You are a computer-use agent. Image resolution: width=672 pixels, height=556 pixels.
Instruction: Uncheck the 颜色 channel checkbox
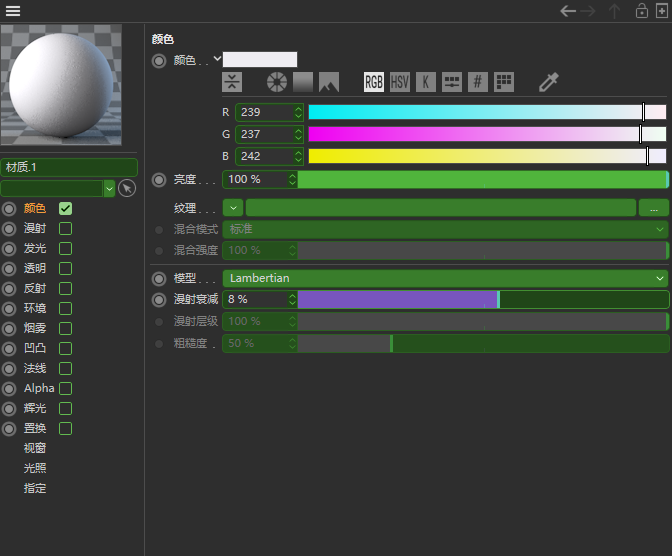(66, 209)
